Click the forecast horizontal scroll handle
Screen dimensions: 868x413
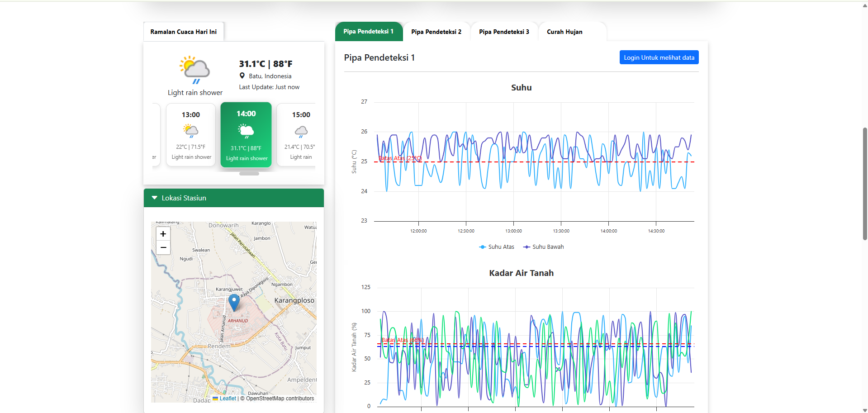[x=249, y=174]
